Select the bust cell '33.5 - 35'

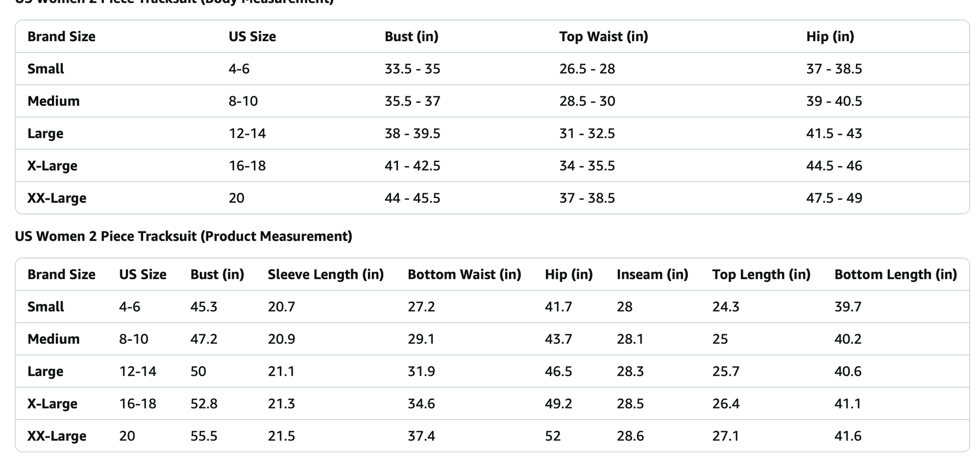click(x=412, y=69)
